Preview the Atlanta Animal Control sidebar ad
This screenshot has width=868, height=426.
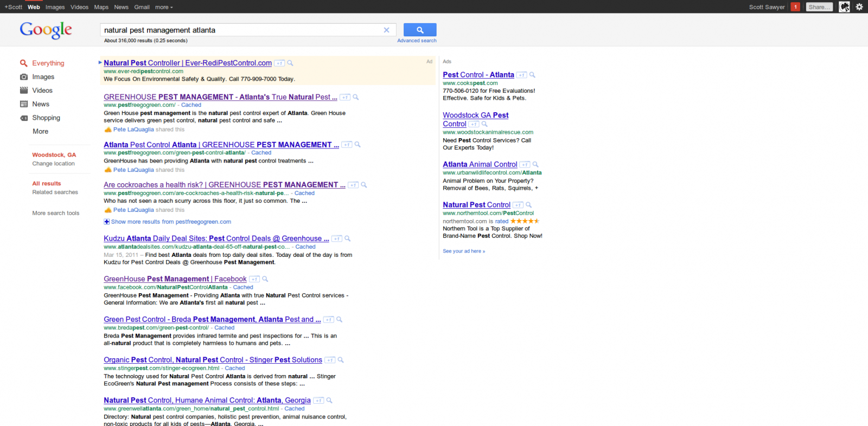point(535,164)
